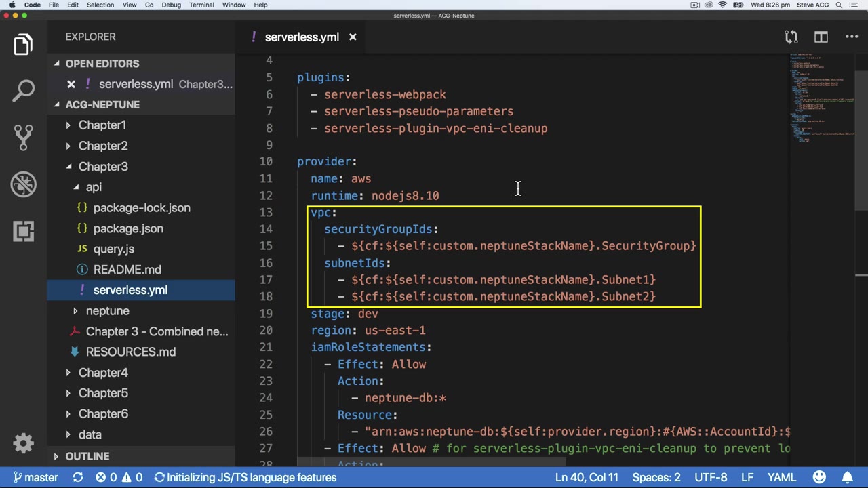Image resolution: width=868 pixels, height=488 pixels.
Task: Open the Terminal menu
Action: click(201, 5)
